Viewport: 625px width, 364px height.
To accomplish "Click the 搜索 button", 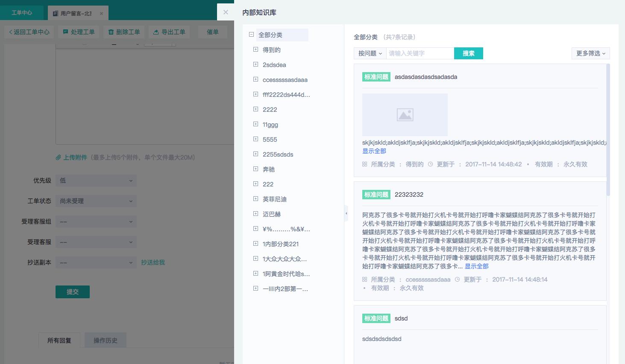I will tap(469, 53).
